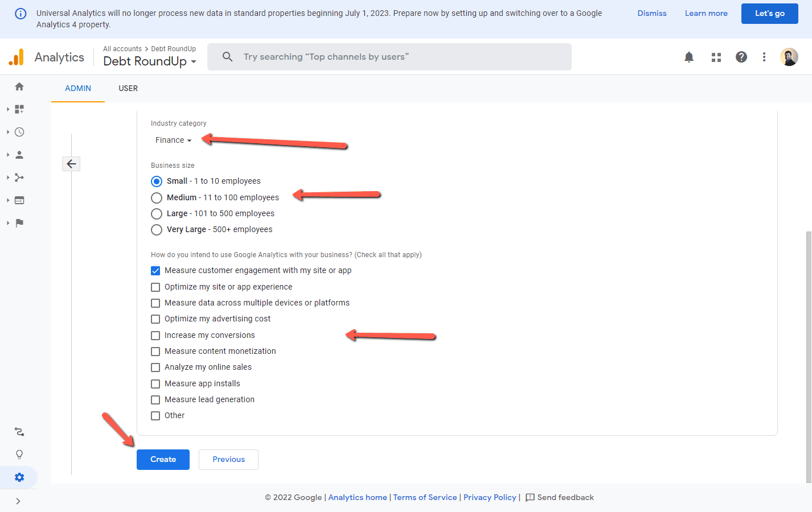Image resolution: width=812 pixels, height=512 pixels.
Task: Select Very Large 500+ employees radio
Action: (157, 230)
